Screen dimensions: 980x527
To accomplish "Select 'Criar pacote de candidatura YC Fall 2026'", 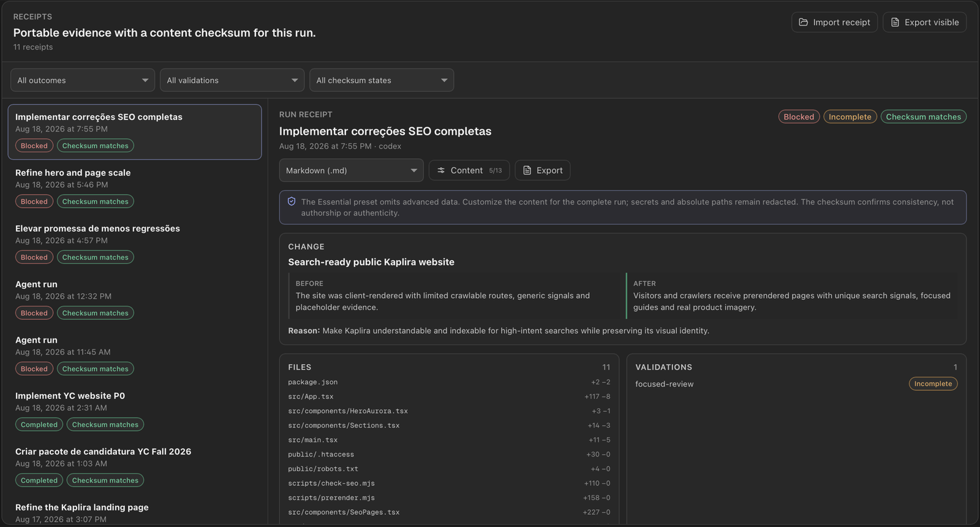I will (135, 466).
